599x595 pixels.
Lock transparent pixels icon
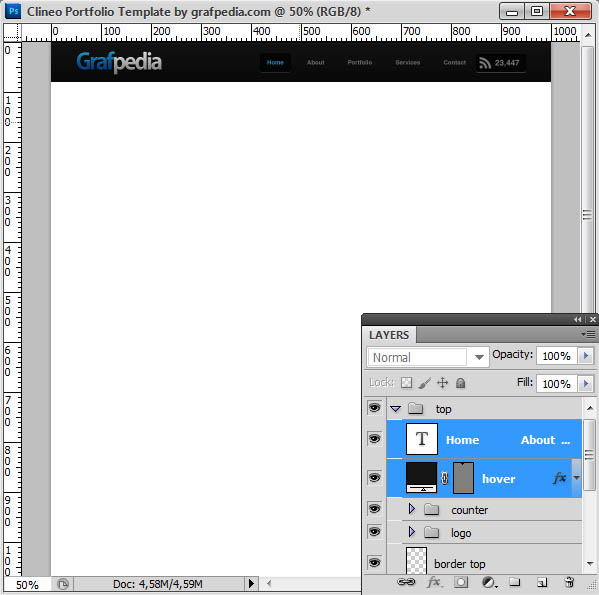tap(406, 382)
